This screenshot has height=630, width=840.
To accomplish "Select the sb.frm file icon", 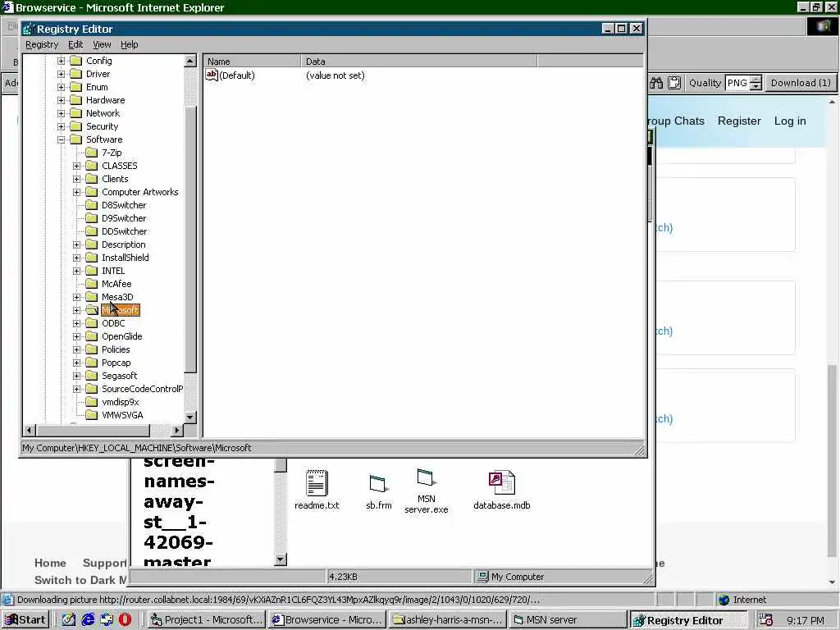I will [378, 484].
